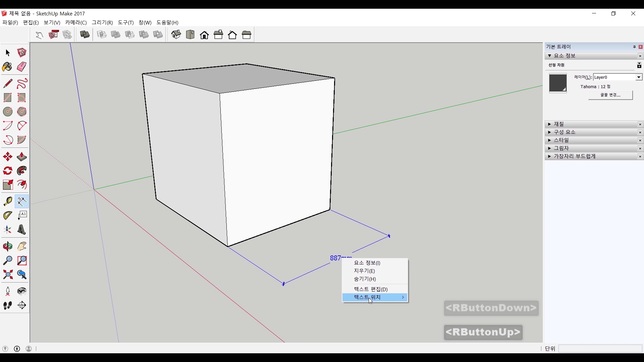Select the Push/Pull tool
Image resolution: width=644 pixels, height=362 pixels.
[x=22, y=157]
